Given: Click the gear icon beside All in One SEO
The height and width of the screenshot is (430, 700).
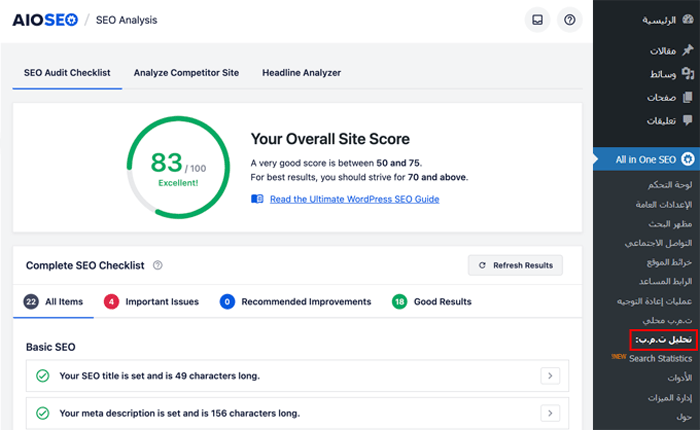Looking at the screenshot, I should 688,159.
